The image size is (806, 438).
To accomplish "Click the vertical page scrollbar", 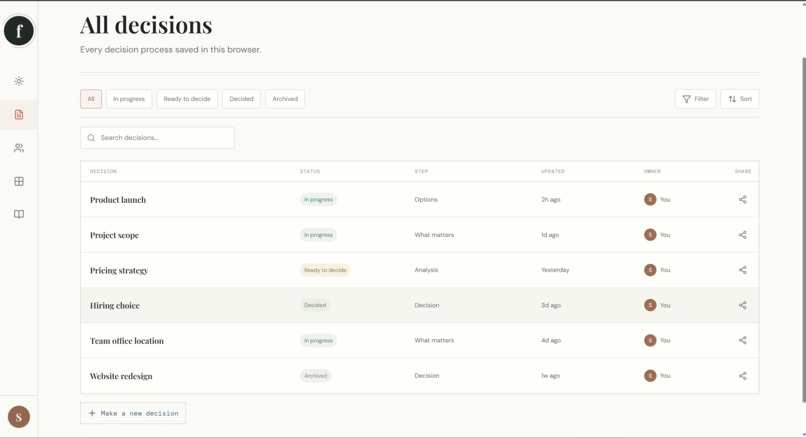I will (x=803, y=229).
